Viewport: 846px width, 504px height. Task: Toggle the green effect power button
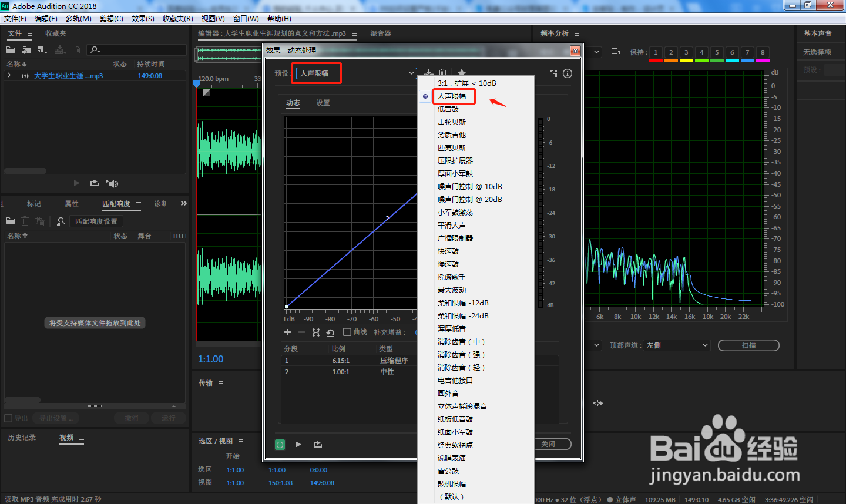point(280,445)
